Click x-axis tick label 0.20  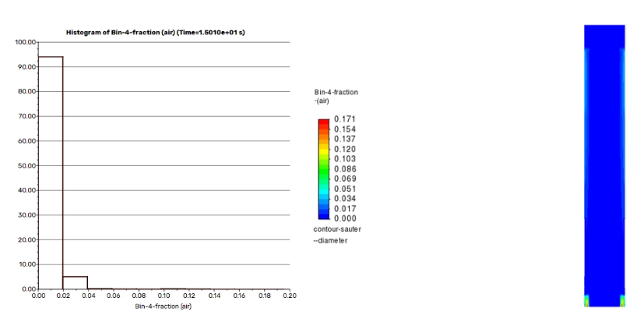(290, 296)
